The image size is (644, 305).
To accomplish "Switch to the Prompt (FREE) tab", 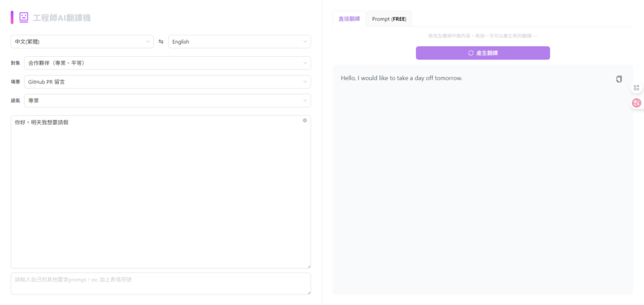I will [389, 19].
